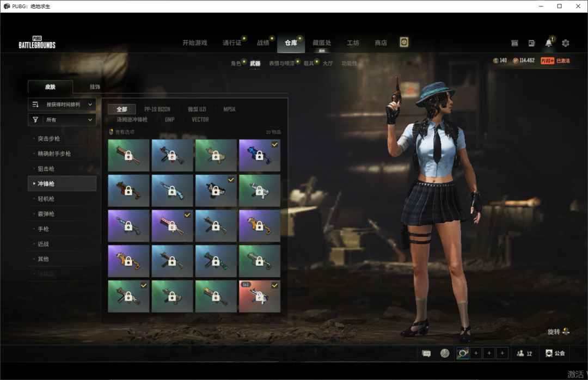Open the settings gear

tap(566, 43)
